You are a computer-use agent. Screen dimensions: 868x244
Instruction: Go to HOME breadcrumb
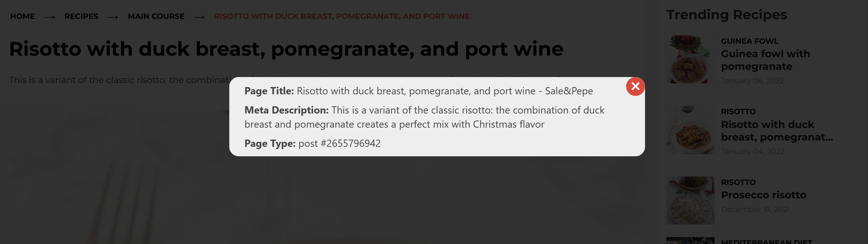(x=22, y=16)
